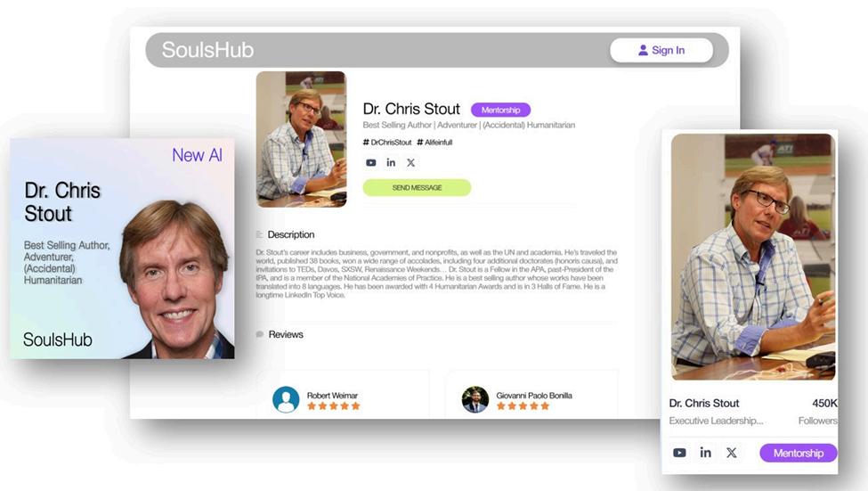Open the X icon on main profile
The height and width of the screenshot is (491, 868).
coord(410,163)
